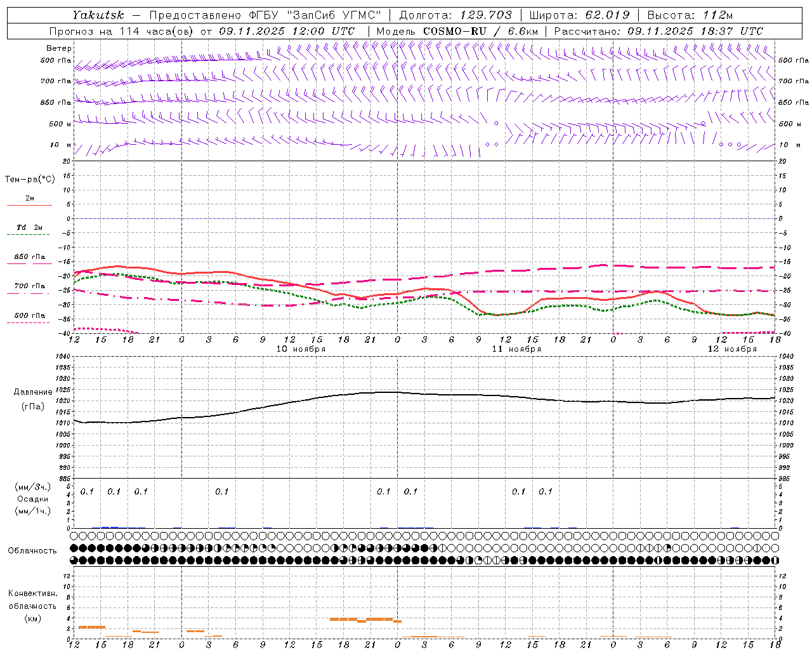This screenshot has height=650, width=812.
Task: Click the 12 ноября date label
Action: click(732, 349)
